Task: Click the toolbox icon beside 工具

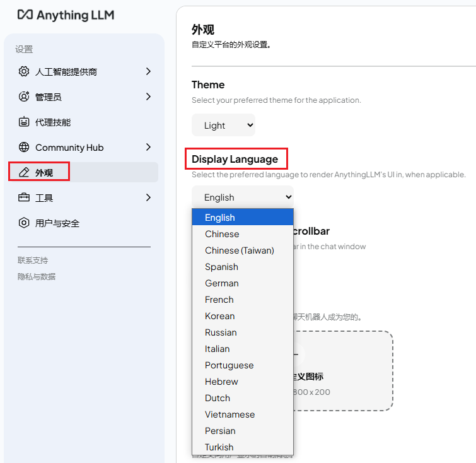Action: point(24,197)
